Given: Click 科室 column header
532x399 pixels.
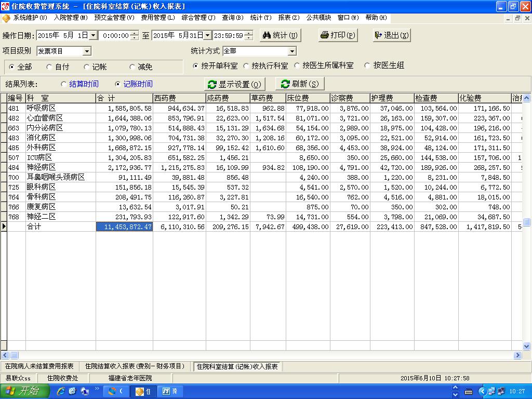Looking at the screenshot, I should pos(61,98).
